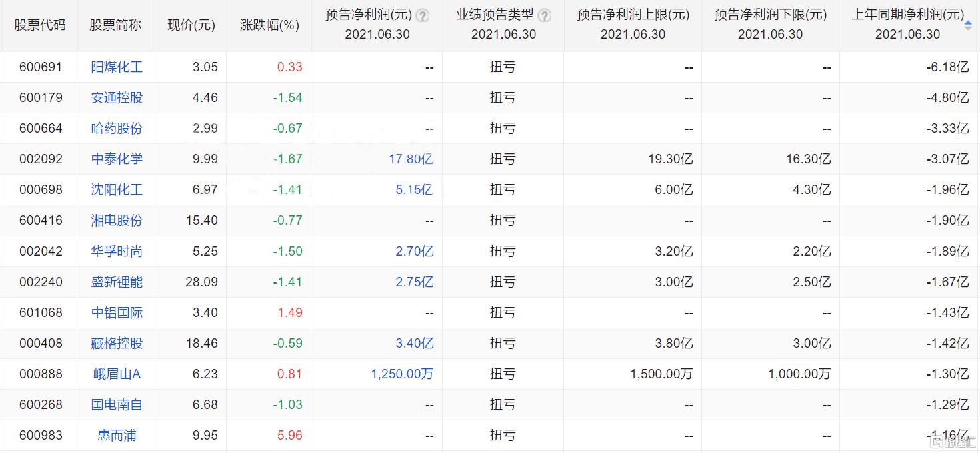This screenshot has width=980, height=453.
Task: Click upper limit 6.00亿 for 沈阳化工
Action: click(x=673, y=189)
